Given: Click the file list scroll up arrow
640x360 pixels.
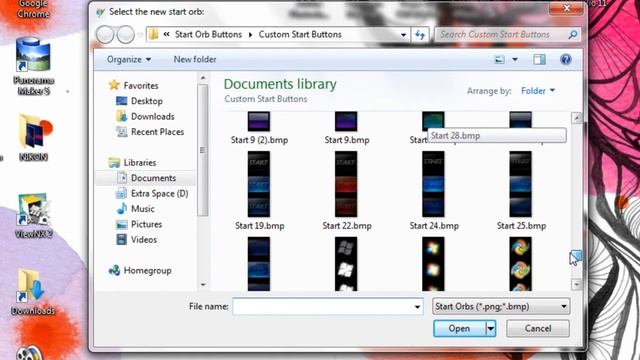Looking at the screenshot, I should click(x=576, y=118).
